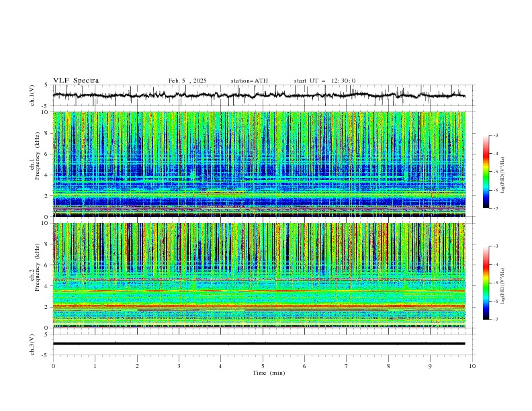The image size is (532, 411).
Task: Click time axis tick label "8"
Action: (388, 366)
